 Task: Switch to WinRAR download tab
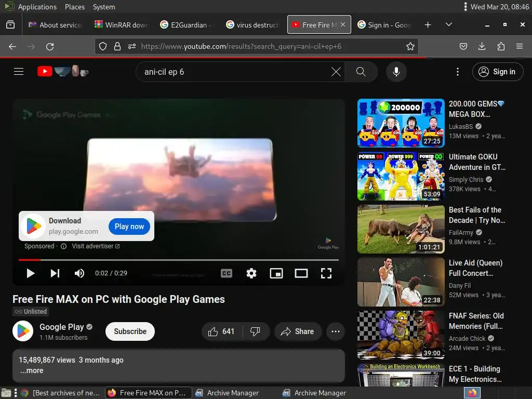(x=121, y=25)
